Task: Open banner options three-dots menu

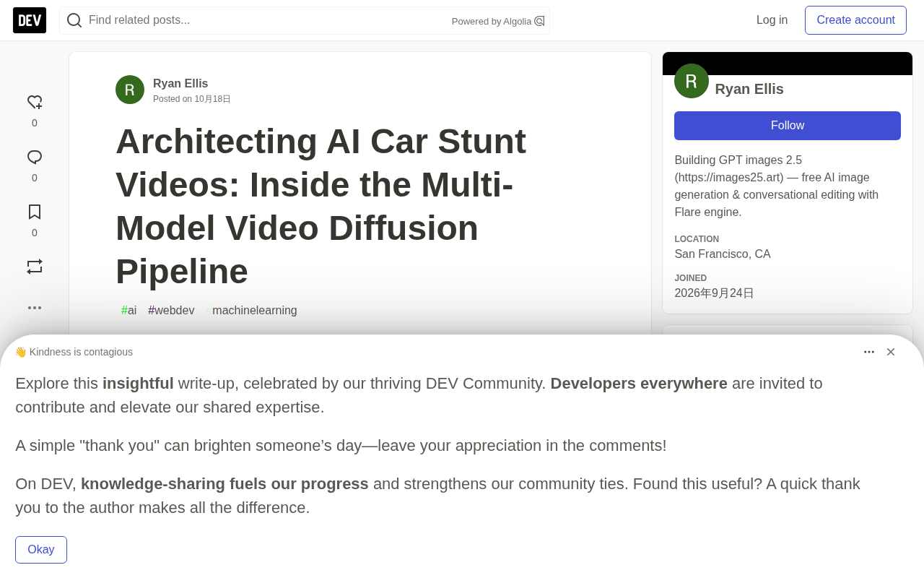Action: pyautogui.click(x=869, y=352)
